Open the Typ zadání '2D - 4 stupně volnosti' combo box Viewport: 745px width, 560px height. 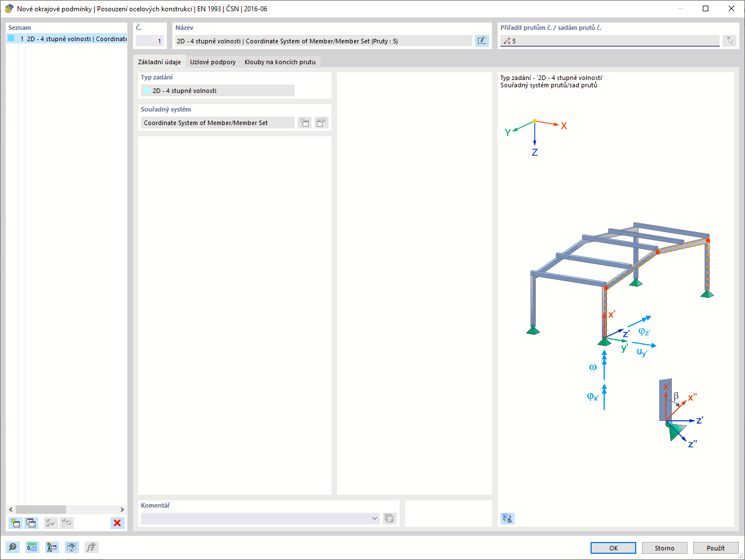click(x=218, y=91)
